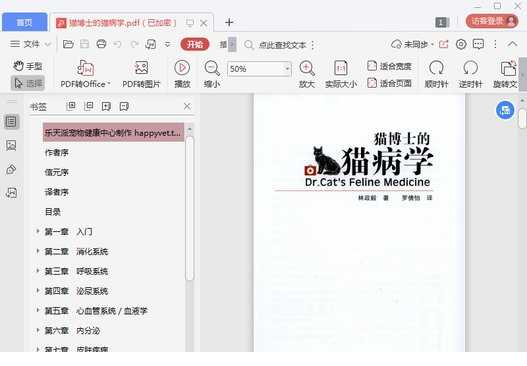The width and height of the screenshot is (527, 366).
Task: Click the share export icon
Action: tap(444, 44)
